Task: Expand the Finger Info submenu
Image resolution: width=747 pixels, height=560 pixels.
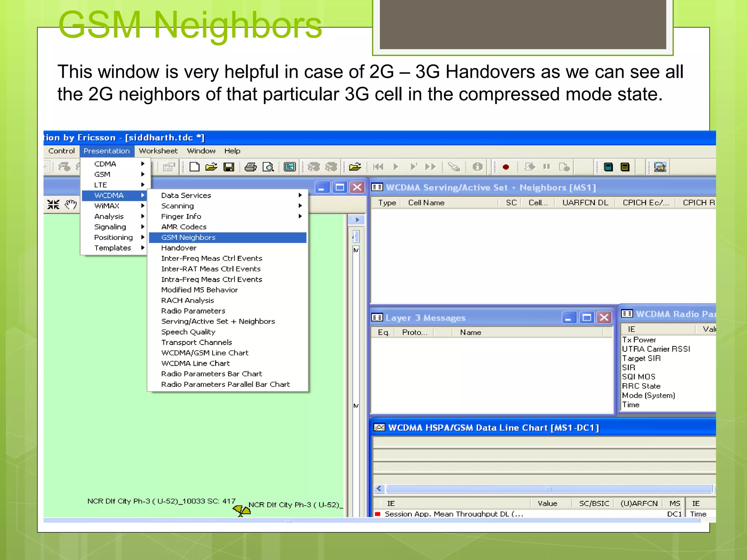Action: pos(228,217)
